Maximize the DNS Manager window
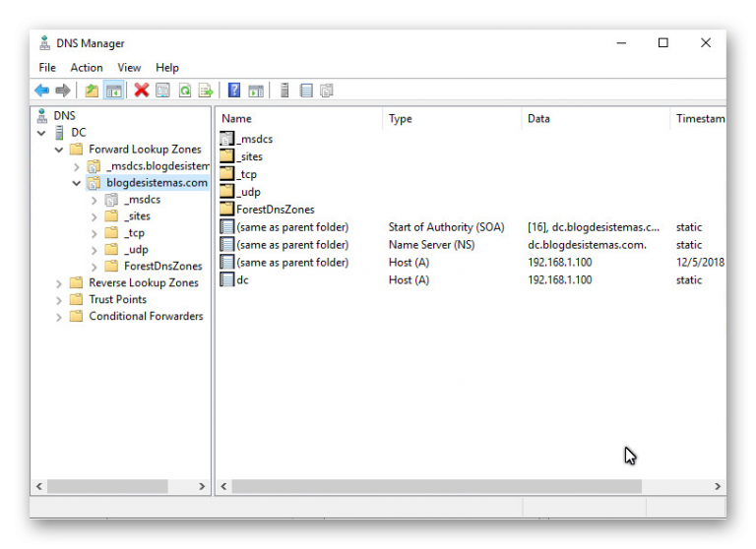Image resolution: width=756 pixels, height=549 pixels. click(663, 43)
